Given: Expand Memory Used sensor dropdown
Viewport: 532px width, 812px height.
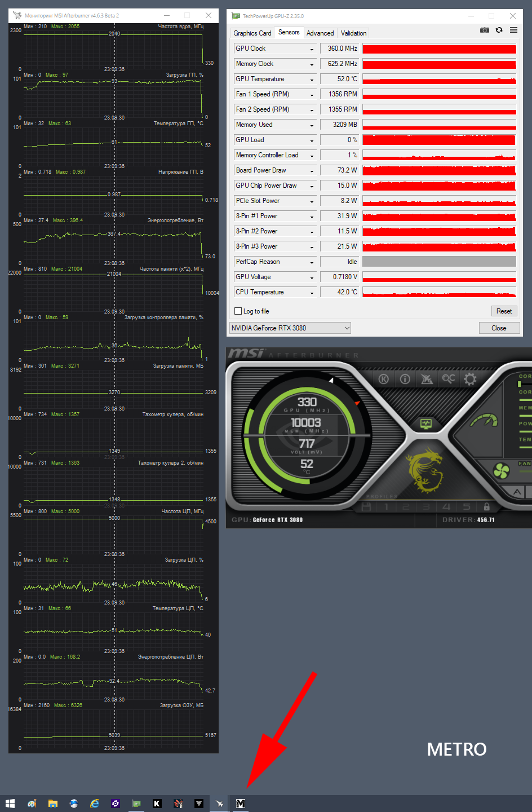Looking at the screenshot, I should [312, 125].
